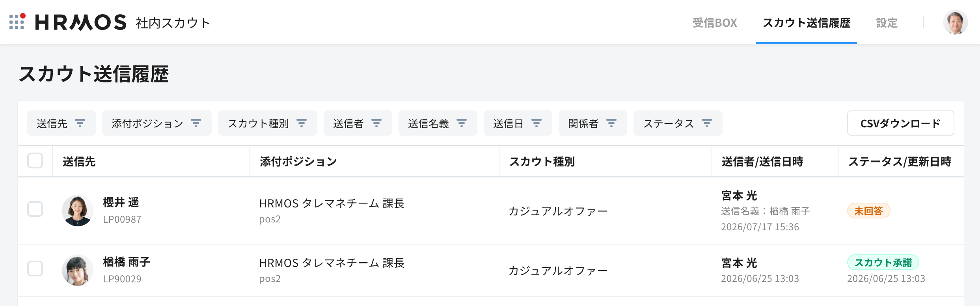Open the 設定 tab
This screenshot has width=980, height=306.
coord(887,23)
